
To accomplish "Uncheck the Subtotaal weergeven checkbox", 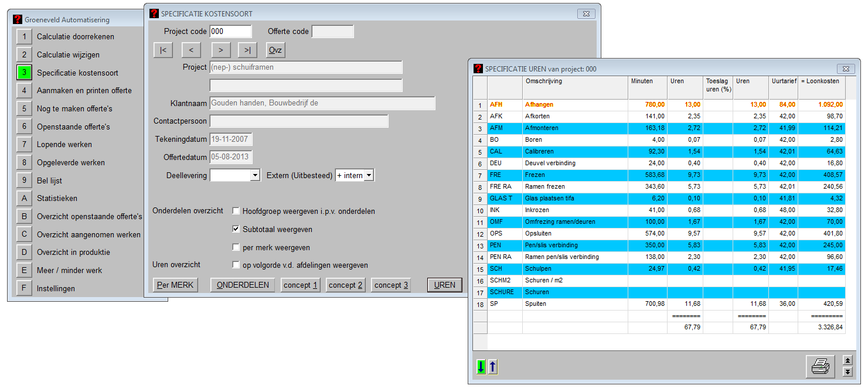I will click(236, 230).
